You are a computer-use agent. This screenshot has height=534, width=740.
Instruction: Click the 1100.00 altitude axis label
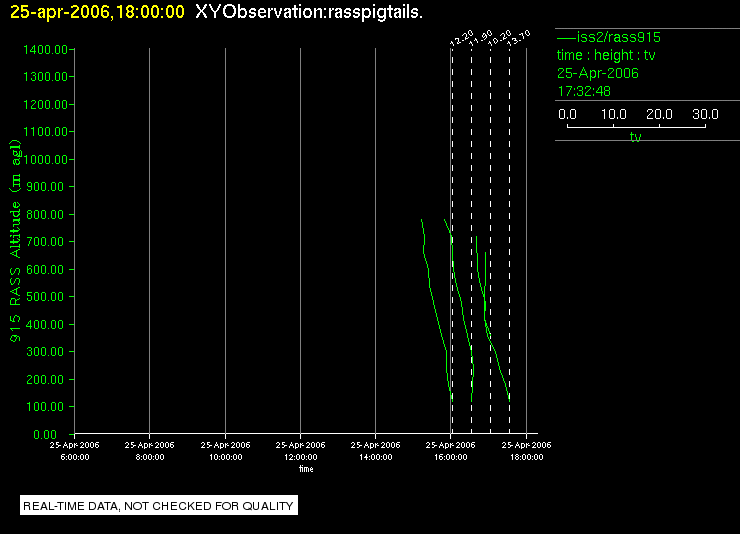click(x=45, y=132)
